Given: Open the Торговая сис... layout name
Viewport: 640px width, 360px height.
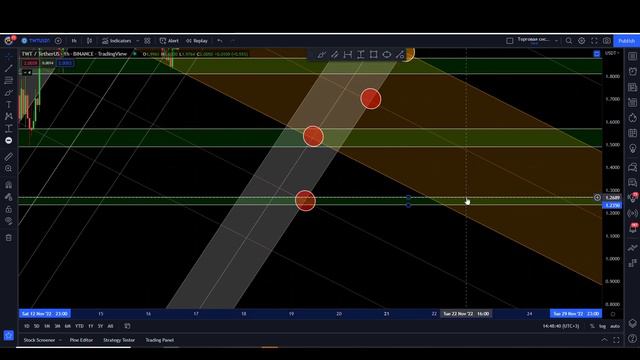Looking at the screenshot, I should (x=533, y=40).
